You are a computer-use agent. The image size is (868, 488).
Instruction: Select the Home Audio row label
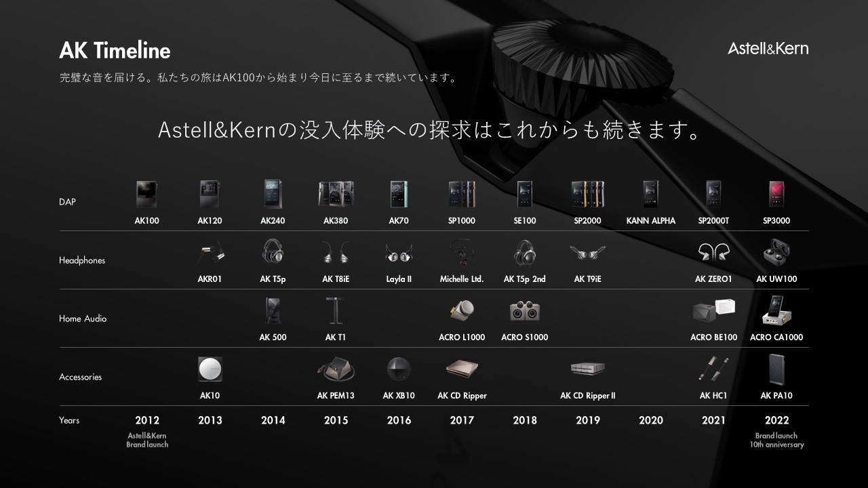(83, 319)
